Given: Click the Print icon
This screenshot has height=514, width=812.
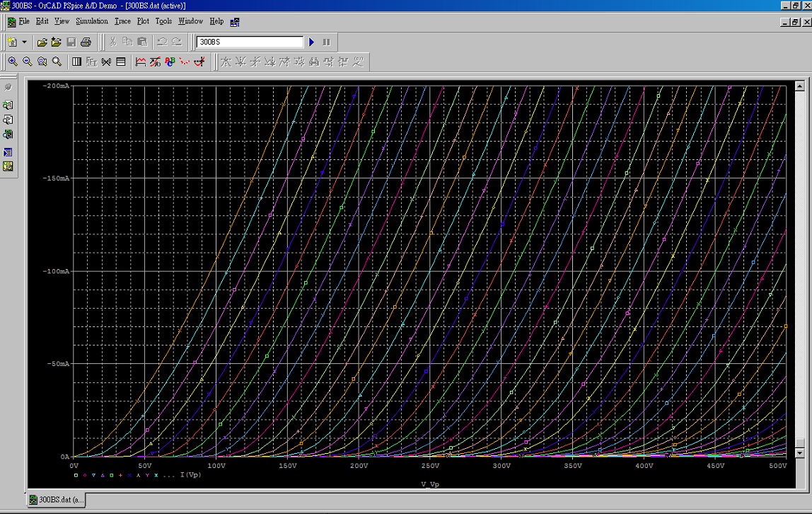Looking at the screenshot, I should tap(86, 42).
